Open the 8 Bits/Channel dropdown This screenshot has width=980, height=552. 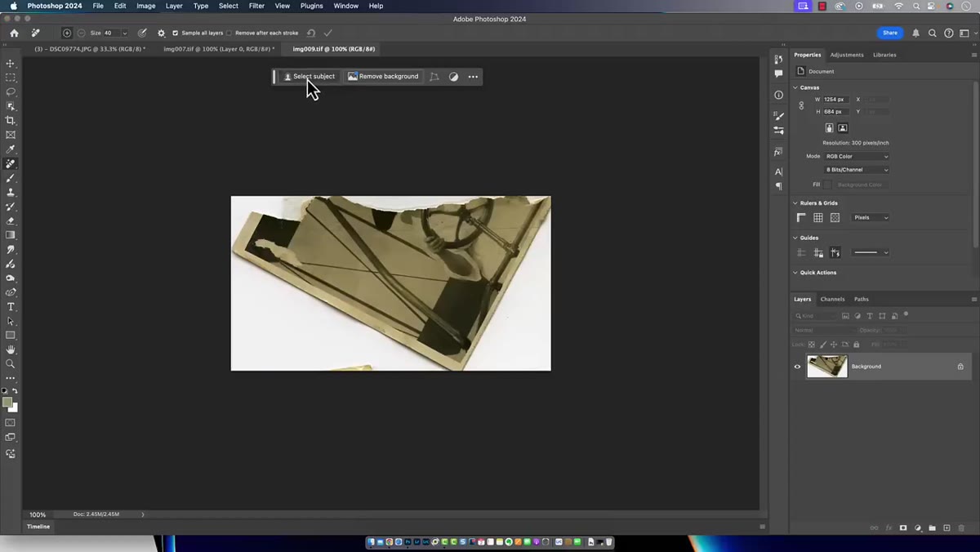coord(857,170)
